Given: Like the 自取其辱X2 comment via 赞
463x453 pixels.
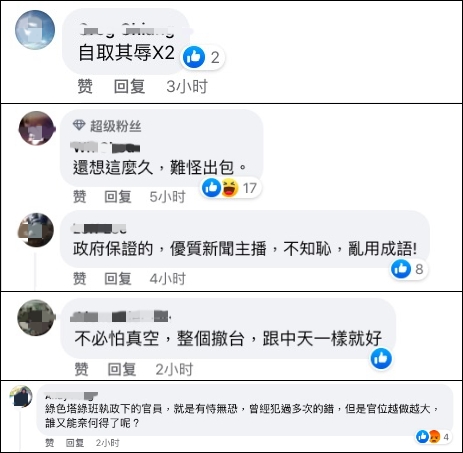Looking at the screenshot, I should (85, 86).
